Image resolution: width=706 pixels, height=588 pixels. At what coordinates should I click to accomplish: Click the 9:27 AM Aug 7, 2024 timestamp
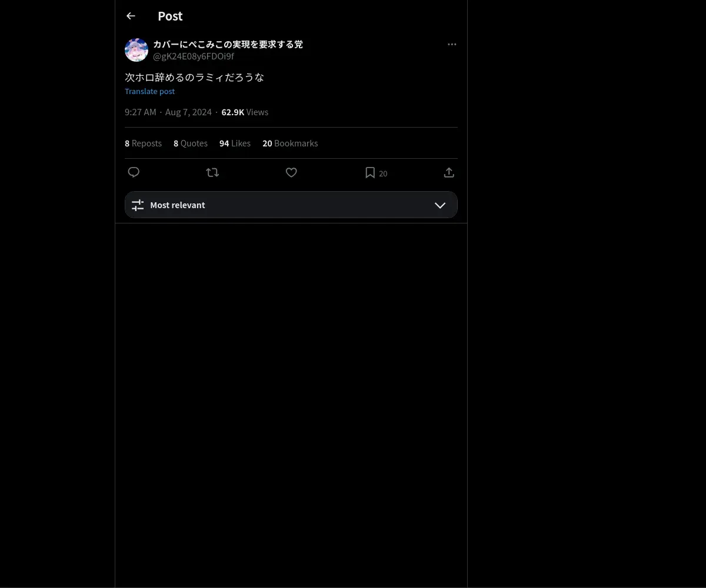(168, 112)
